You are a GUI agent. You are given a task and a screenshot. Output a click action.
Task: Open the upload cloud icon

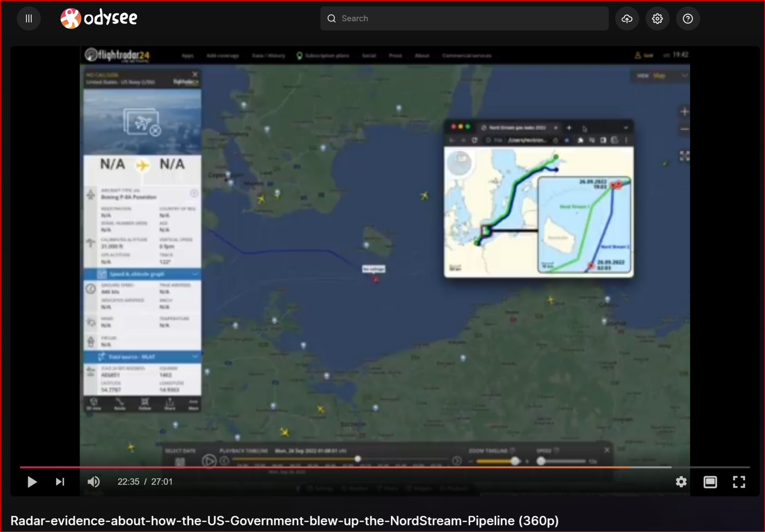pyautogui.click(x=627, y=19)
